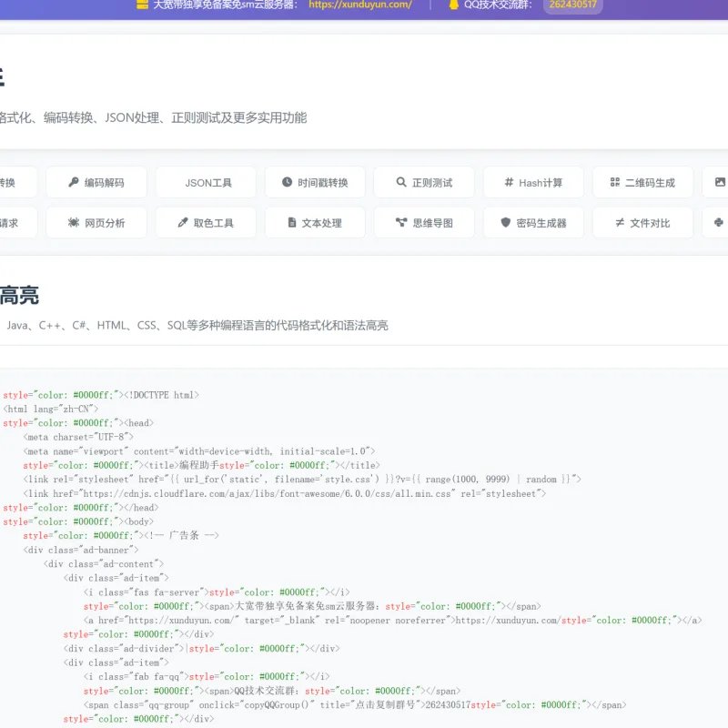Open the Hash计算 tool

pyautogui.click(x=533, y=183)
